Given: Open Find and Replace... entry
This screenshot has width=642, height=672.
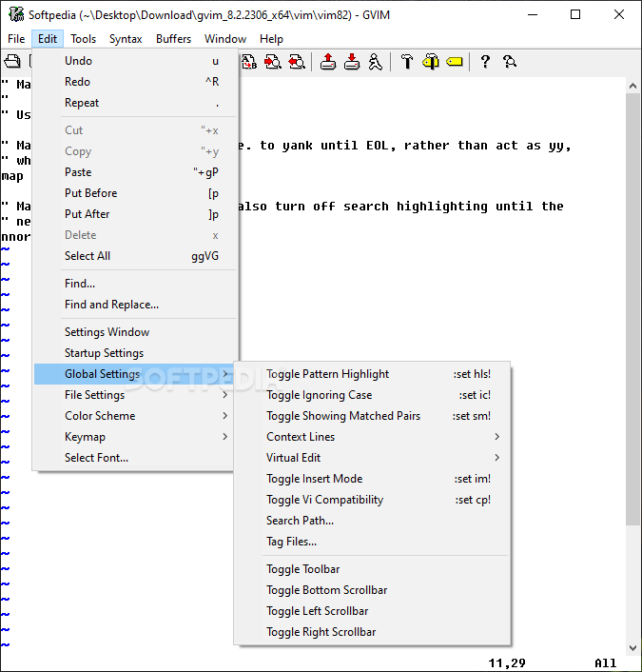Looking at the screenshot, I should 135,305.
